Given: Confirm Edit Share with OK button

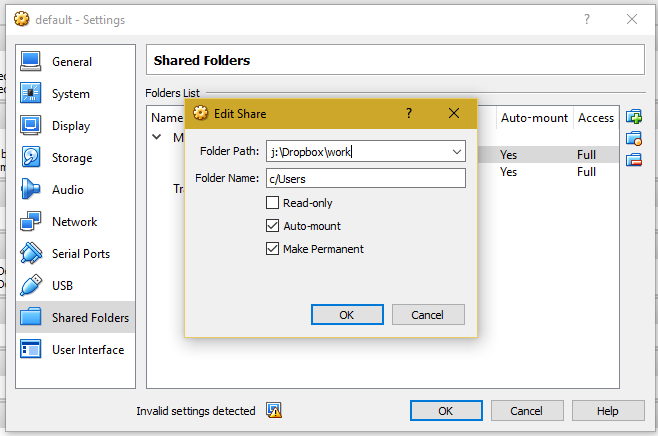Looking at the screenshot, I should (347, 314).
